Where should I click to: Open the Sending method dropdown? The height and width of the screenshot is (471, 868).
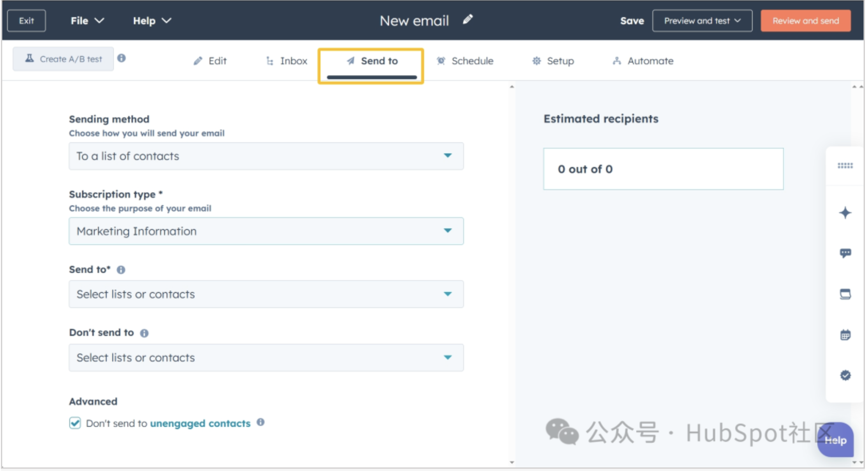click(x=266, y=156)
